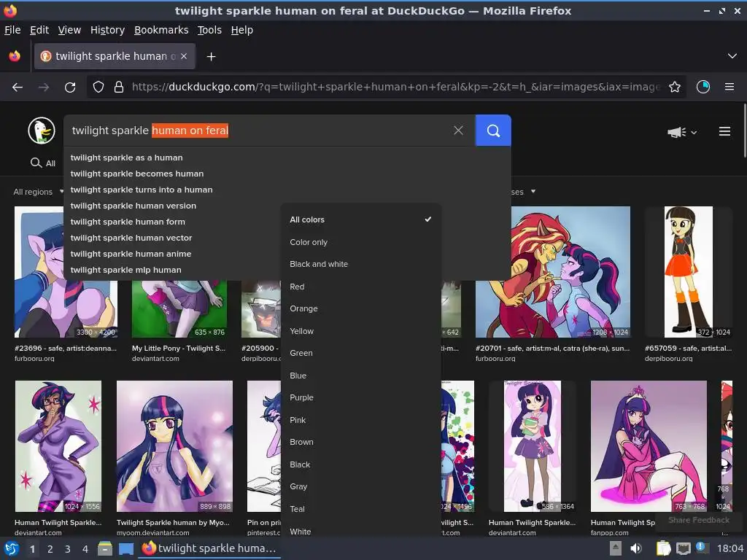Click the padlock site info icon

tap(119, 87)
